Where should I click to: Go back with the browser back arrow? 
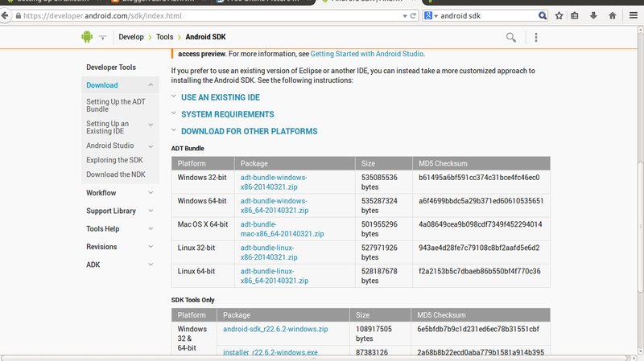click(x=5, y=15)
